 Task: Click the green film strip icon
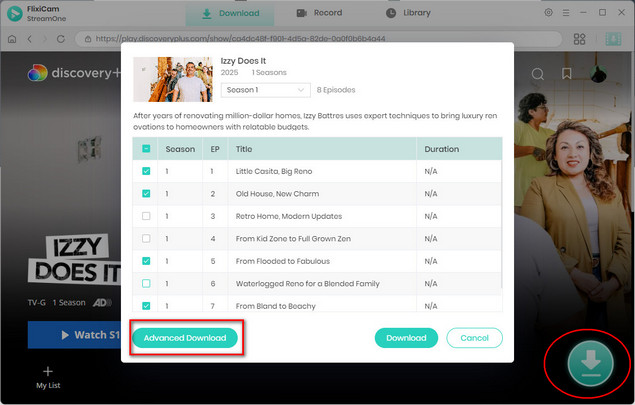click(613, 39)
